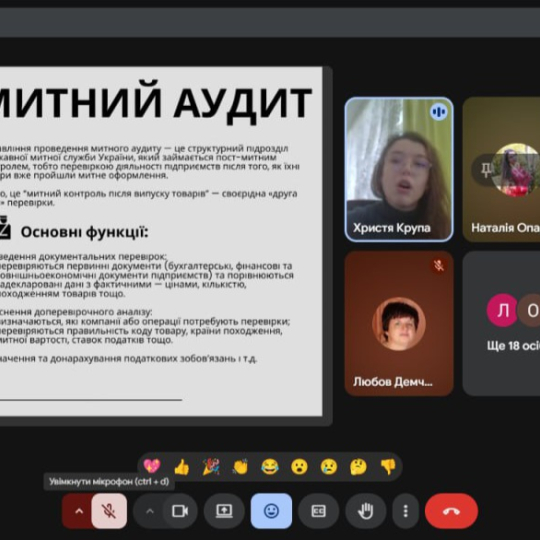
Task: Send clapping hands reaction
Action: 240,467
